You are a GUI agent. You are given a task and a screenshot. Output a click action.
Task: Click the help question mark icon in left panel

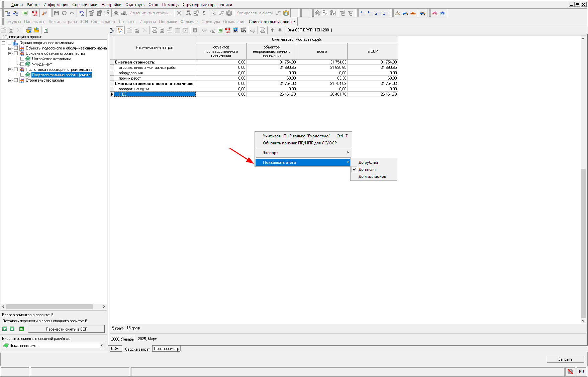click(x=46, y=30)
